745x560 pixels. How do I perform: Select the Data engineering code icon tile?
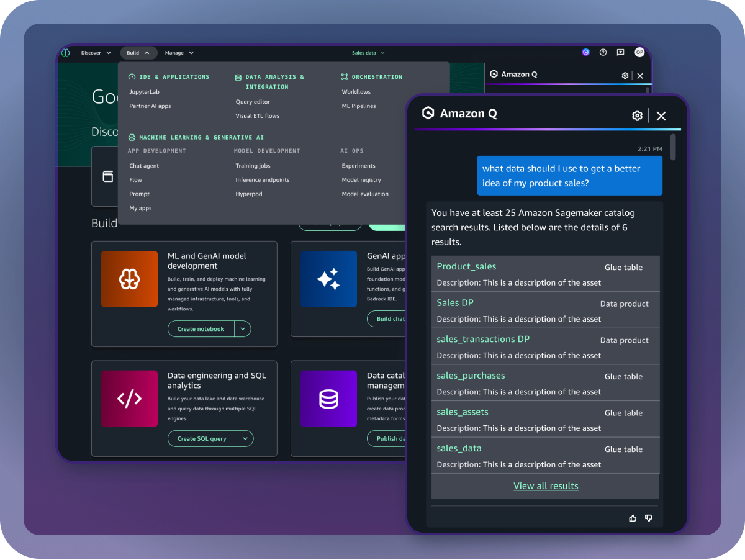[x=129, y=398]
